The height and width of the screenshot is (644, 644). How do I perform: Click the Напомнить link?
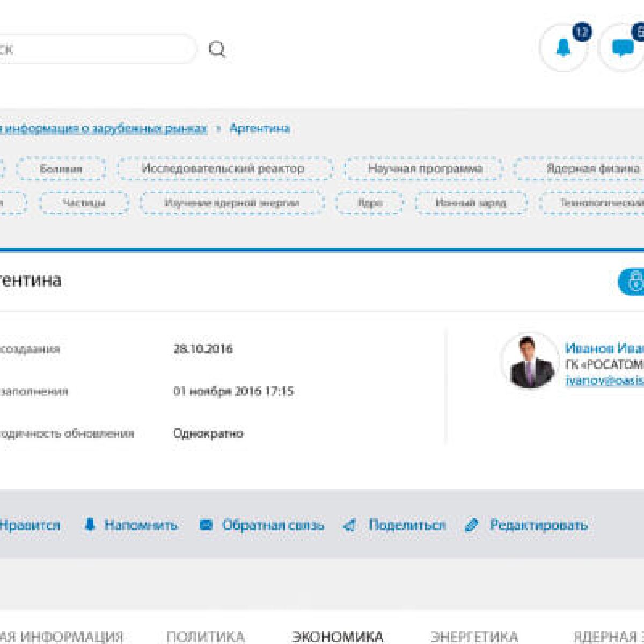pos(141,525)
